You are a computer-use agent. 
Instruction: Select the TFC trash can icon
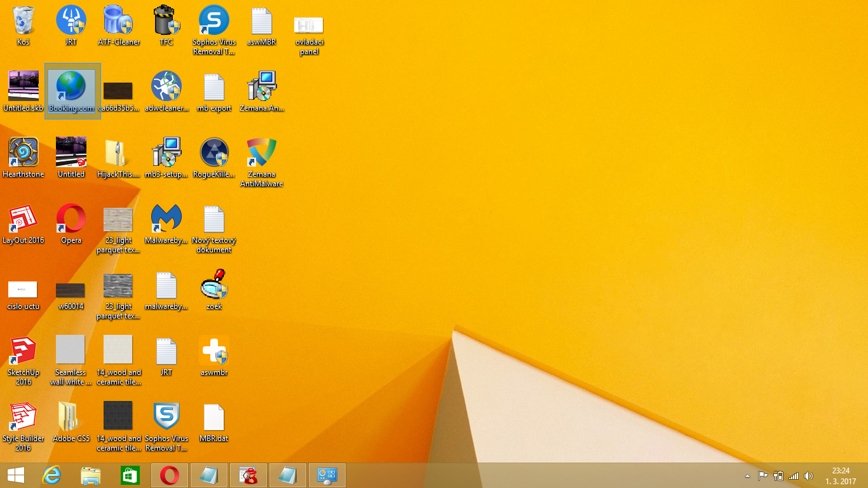[x=166, y=21]
